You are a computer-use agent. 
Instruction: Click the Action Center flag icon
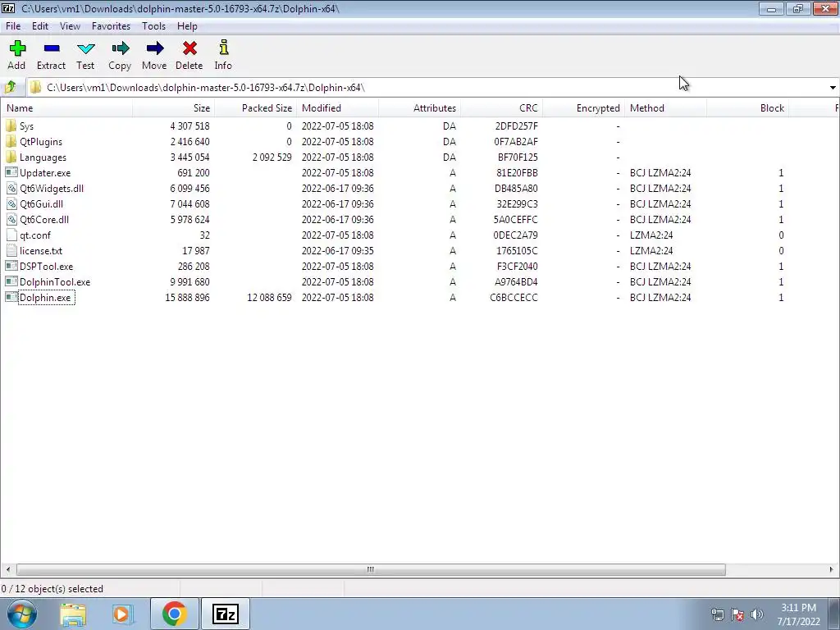coord(737,614)
